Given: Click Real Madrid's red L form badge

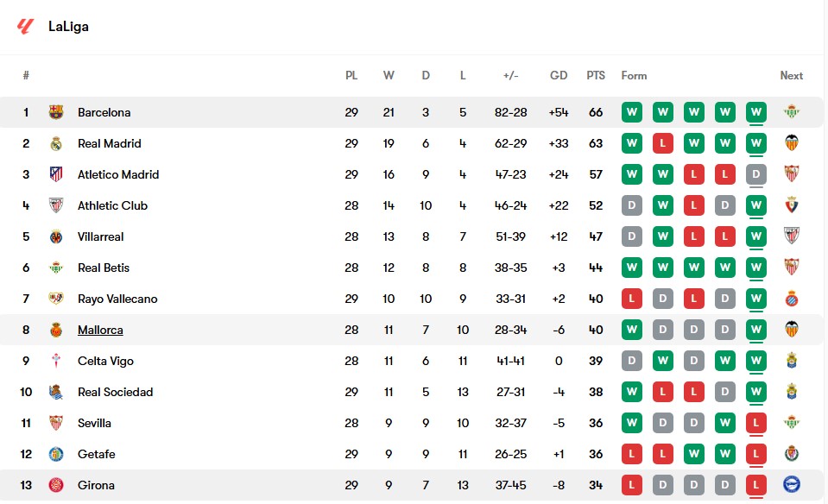Looking at the screenshot, I should pyautogui.click(x=663, y=143).
